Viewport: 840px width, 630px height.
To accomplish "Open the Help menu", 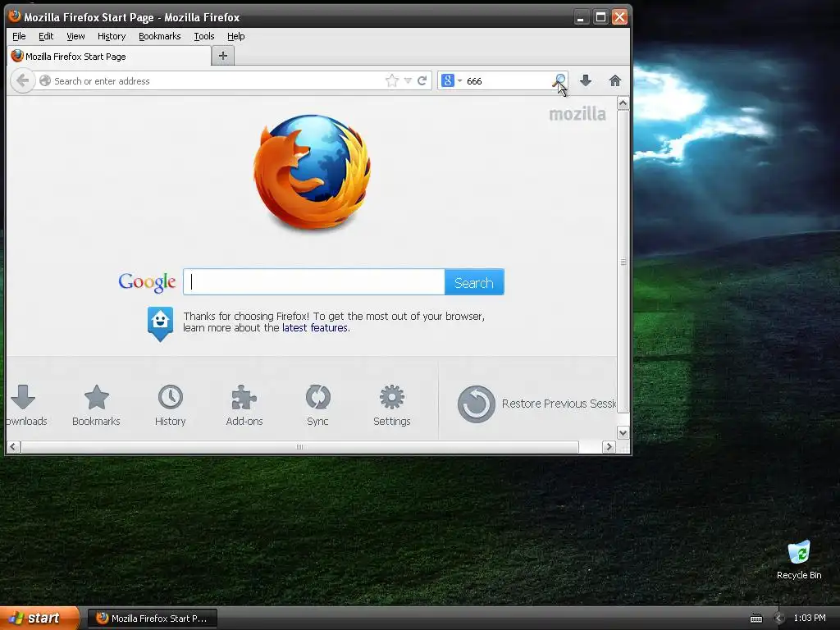I will [x=235, y=36].
